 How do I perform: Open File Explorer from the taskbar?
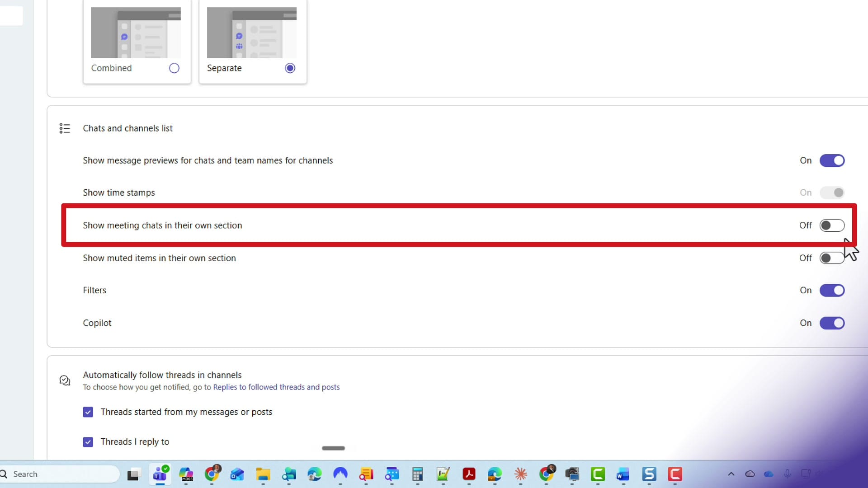coord(263,474)
